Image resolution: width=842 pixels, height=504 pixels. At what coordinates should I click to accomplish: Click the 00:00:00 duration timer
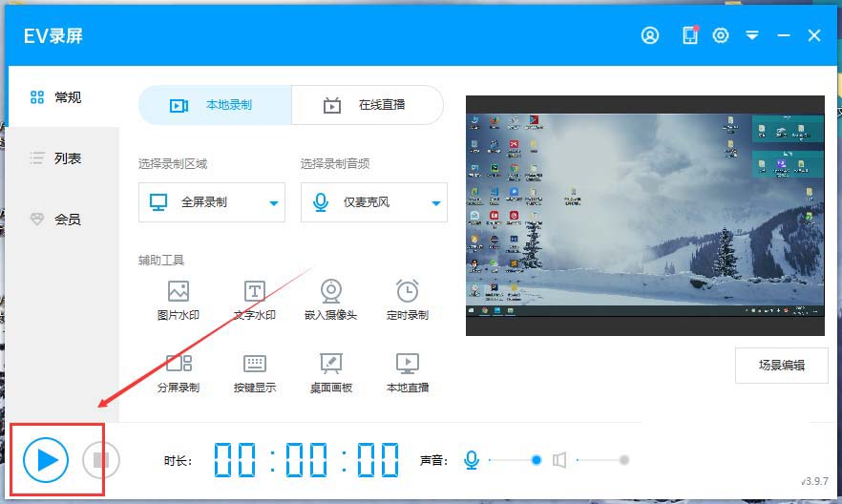[306, 460]
